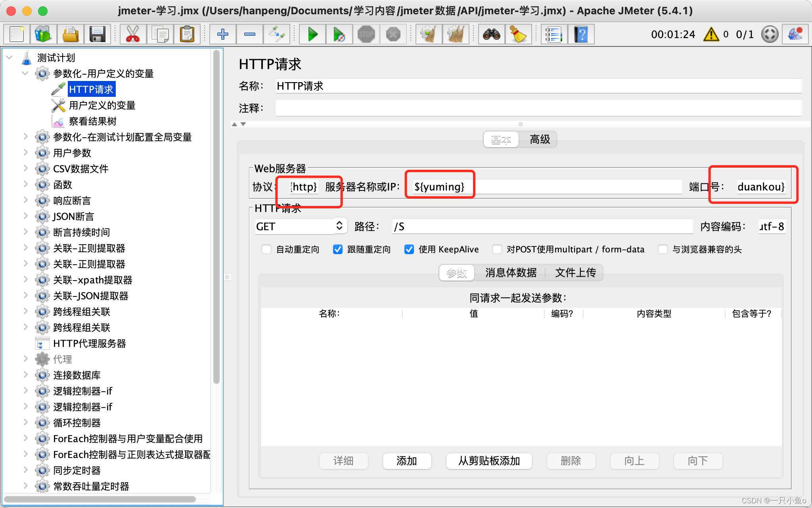Enable the 自动重定向 checkbox
This screenshot has width=812, height=508.
pyautogui.click(x=266, y=249)
